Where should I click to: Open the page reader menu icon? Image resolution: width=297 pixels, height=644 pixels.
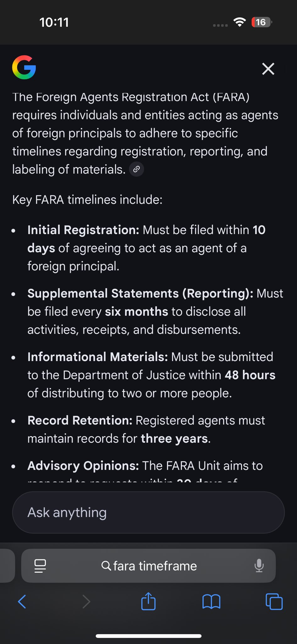click(40, 566)
